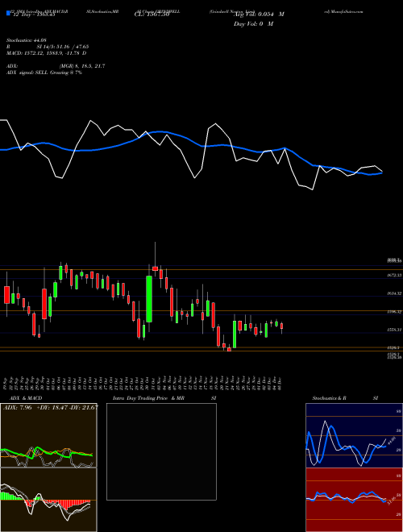This screenshot has height=532, width=403.
Task: Click 'ADX signal: SELL Growing @ 7%' text
Action: tap(44, 73)
